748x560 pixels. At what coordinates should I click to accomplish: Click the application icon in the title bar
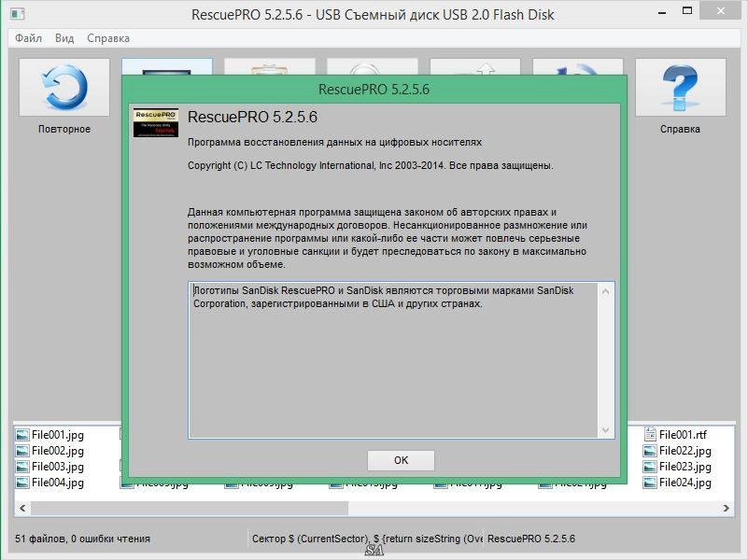click(17, 13)
